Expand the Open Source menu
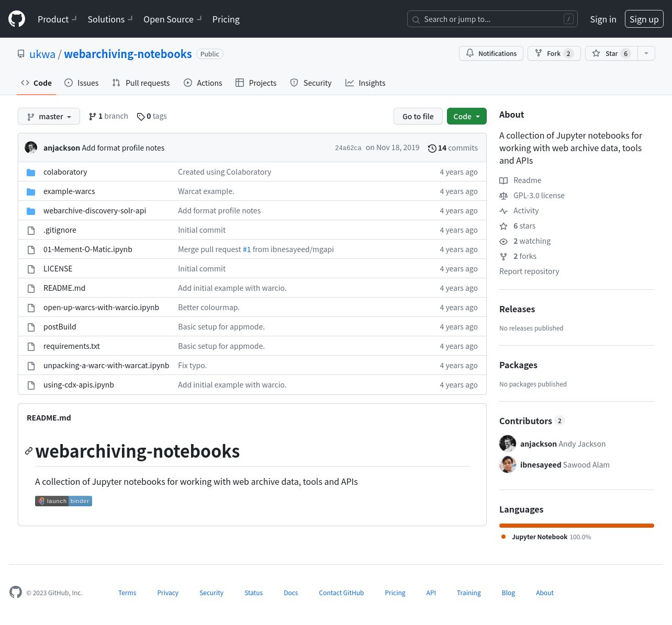Image resolution: width=672 pixels, height=625 pixels. click(173, 19)
